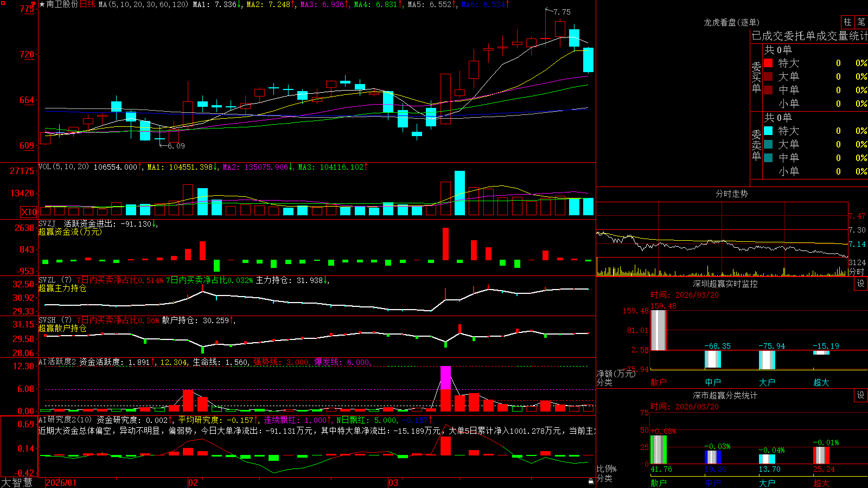The image size is (868, 488).
Task: Select the SVZL (7) indicator label
Action: coord(55,280)
